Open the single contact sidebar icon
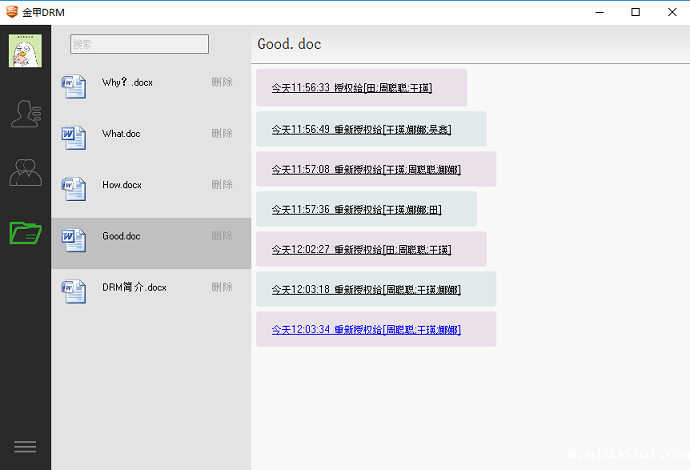This screenshot has height=470, width=690. point(25,113)
